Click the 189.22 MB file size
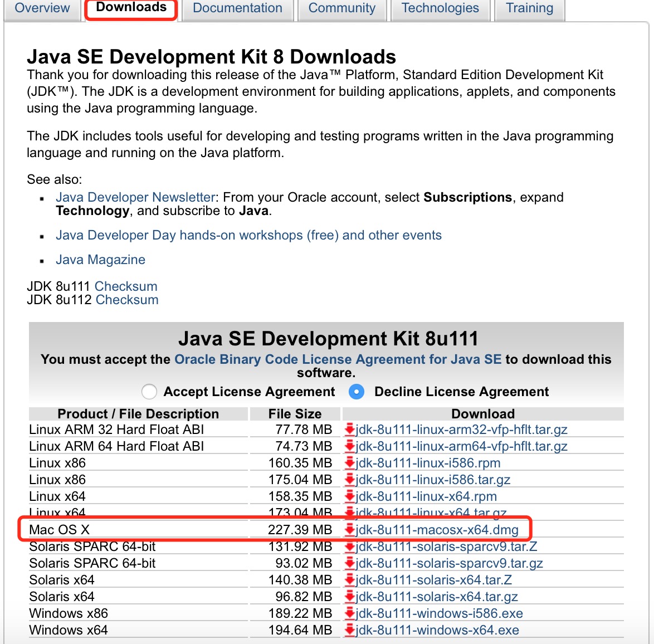The image size is (654, 644). (300, 613)
